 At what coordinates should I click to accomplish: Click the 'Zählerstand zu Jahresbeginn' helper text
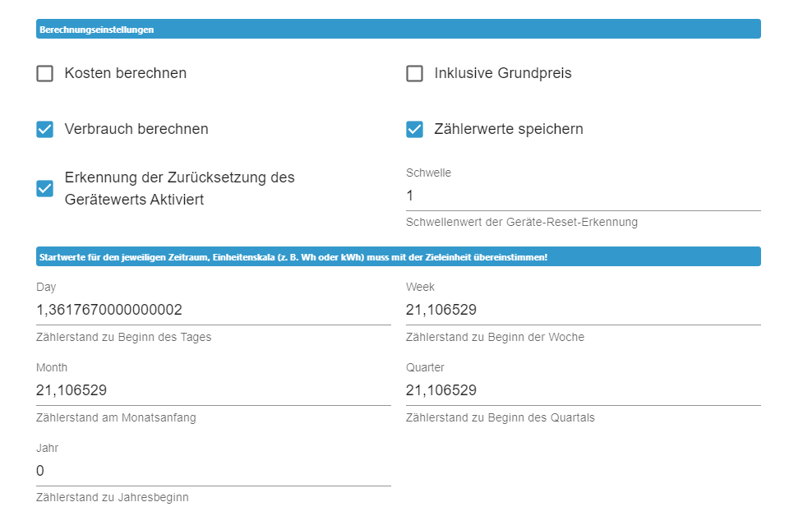point(112,497)
